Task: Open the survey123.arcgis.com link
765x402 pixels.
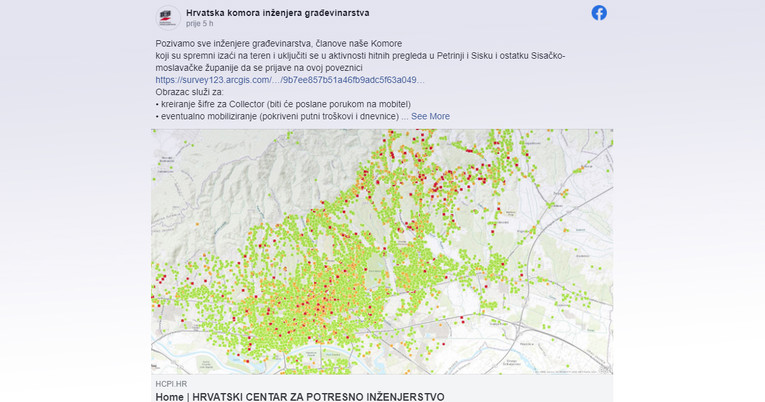Action: pos(290,80)
